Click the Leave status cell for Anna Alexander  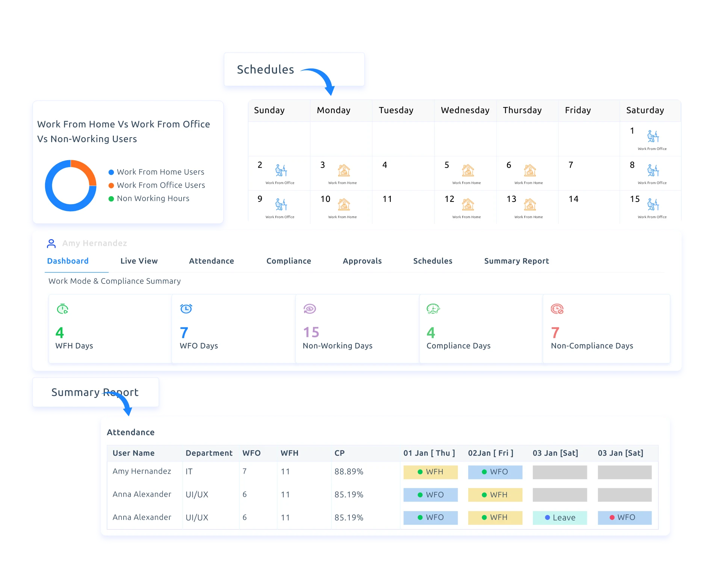560,518
